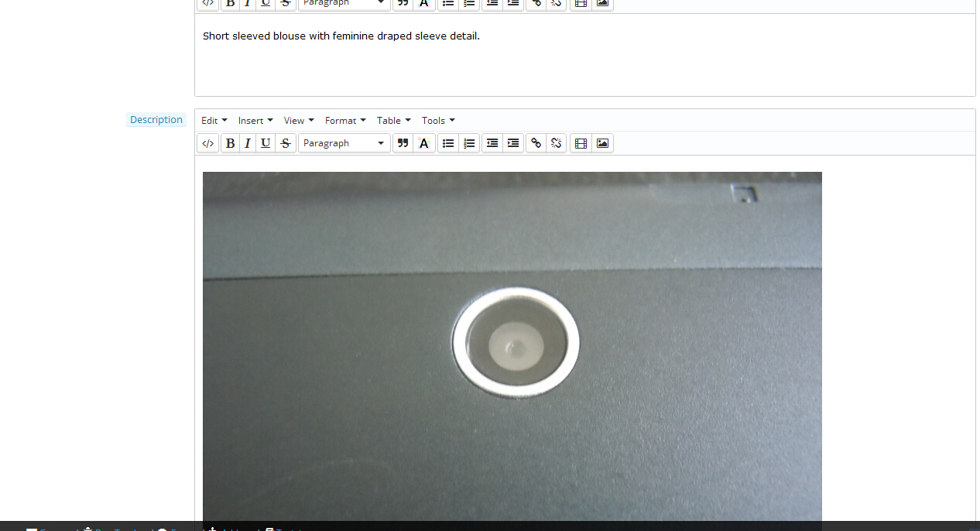Insert bullet list in the blouse text editor
Screen dimensions: 980x531
pyautogui.click(x=448, y=3)
